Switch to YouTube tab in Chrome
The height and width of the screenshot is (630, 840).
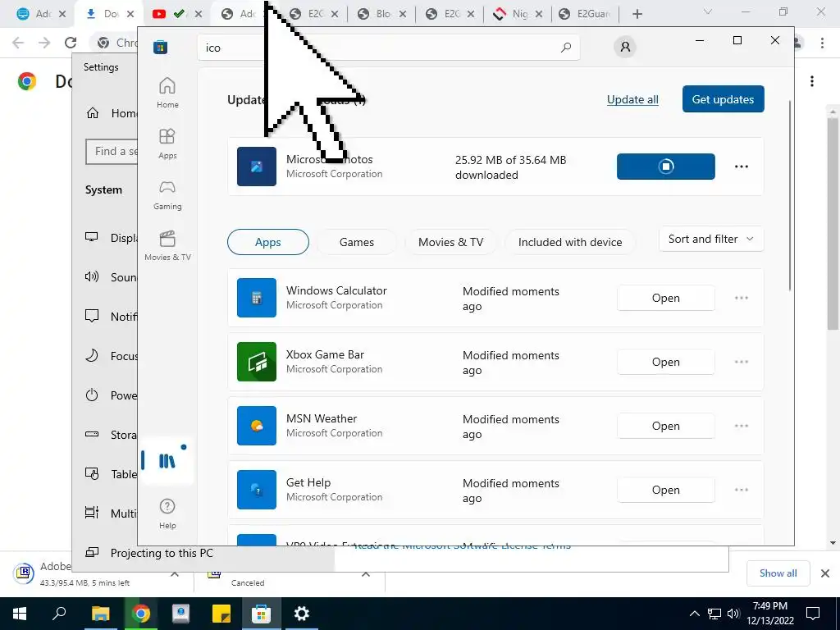click(176, 14)
